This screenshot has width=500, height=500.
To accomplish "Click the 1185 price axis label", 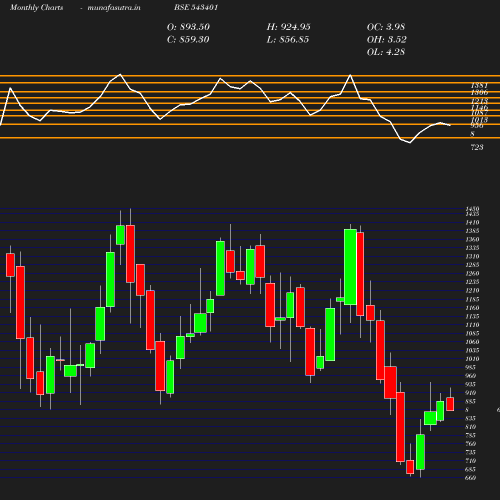I will [472, 299].
